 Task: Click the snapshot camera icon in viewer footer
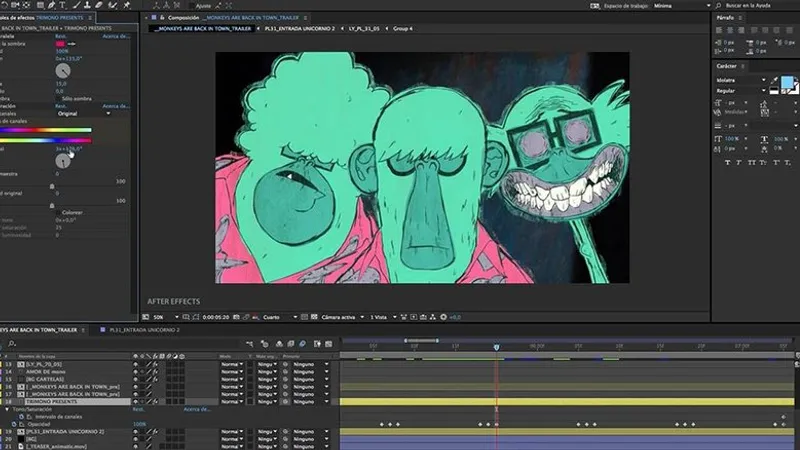(236, 317)
